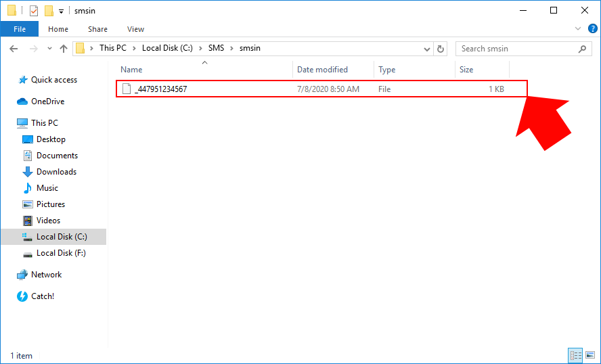Open Music in navigation pane
Image resolution: width=601 pixels, height=364 pixels.
click(47, 187)
